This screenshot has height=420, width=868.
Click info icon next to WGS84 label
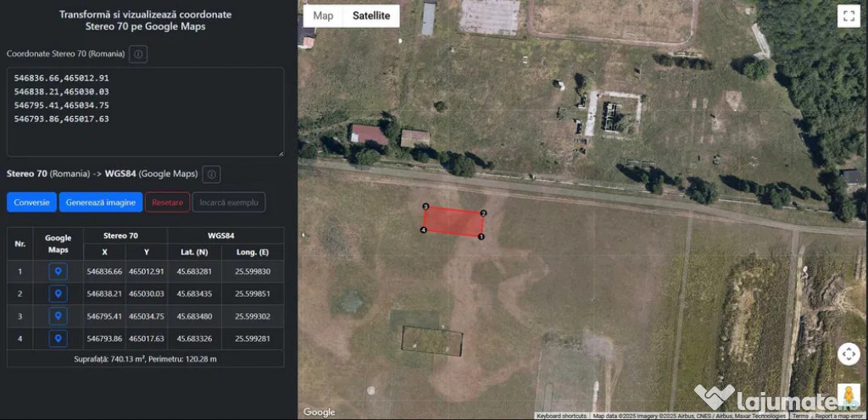211,174
